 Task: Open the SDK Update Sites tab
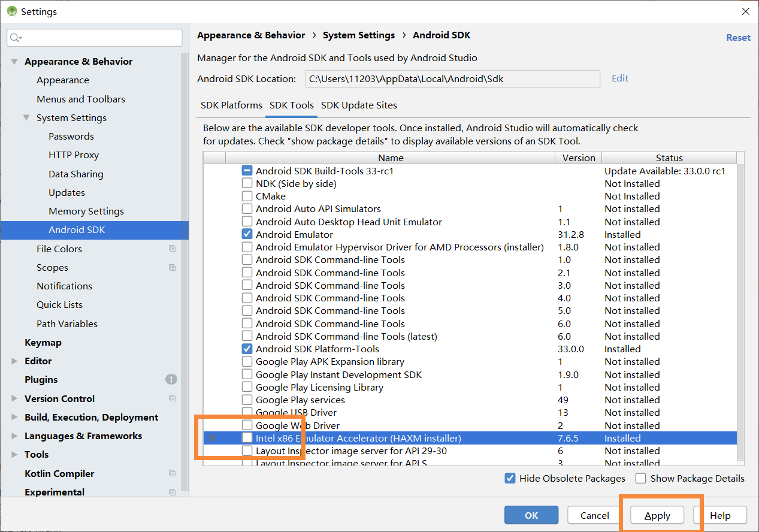point(359,105)
